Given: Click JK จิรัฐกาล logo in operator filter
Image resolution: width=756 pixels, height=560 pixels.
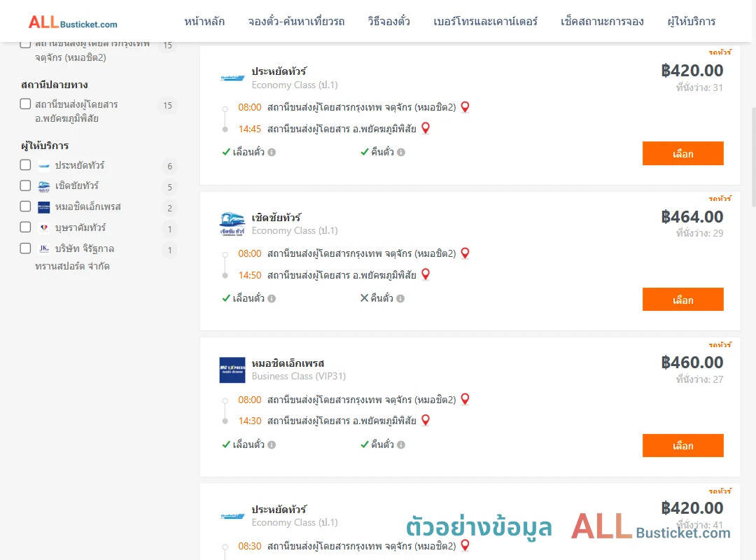Looking at the screenshot, I should [x=44, y=249].
